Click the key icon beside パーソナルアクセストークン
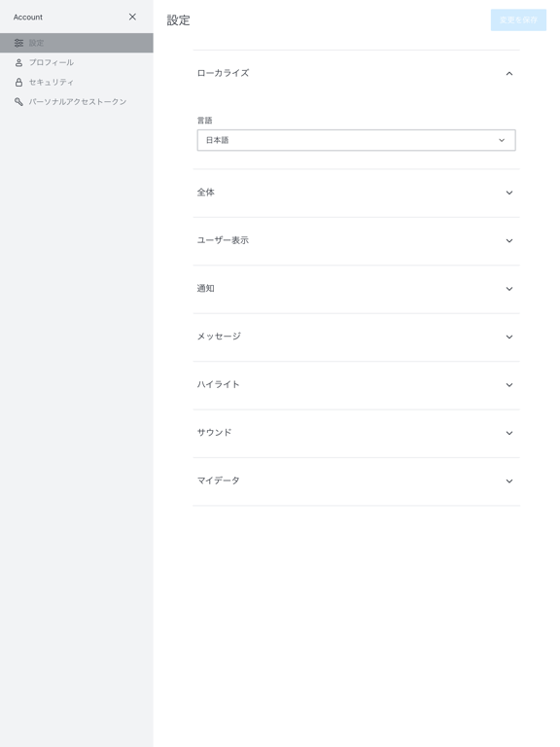This screenshot has height=747, width=560. 18,101
